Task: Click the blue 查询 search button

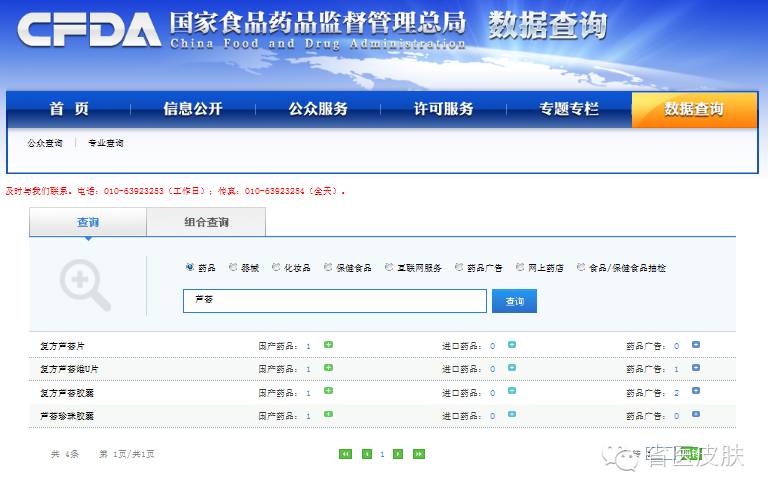Action: [514, 301]
